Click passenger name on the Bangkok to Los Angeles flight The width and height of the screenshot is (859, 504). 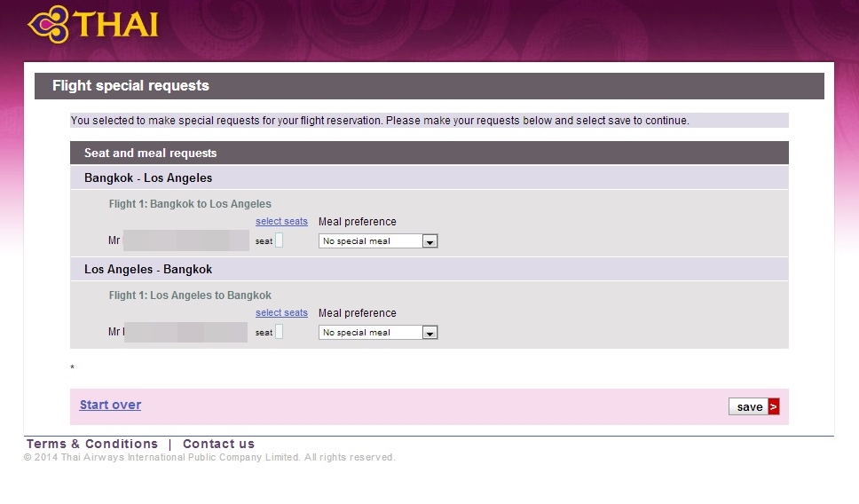pyautogui.click(x=185, y=240)
